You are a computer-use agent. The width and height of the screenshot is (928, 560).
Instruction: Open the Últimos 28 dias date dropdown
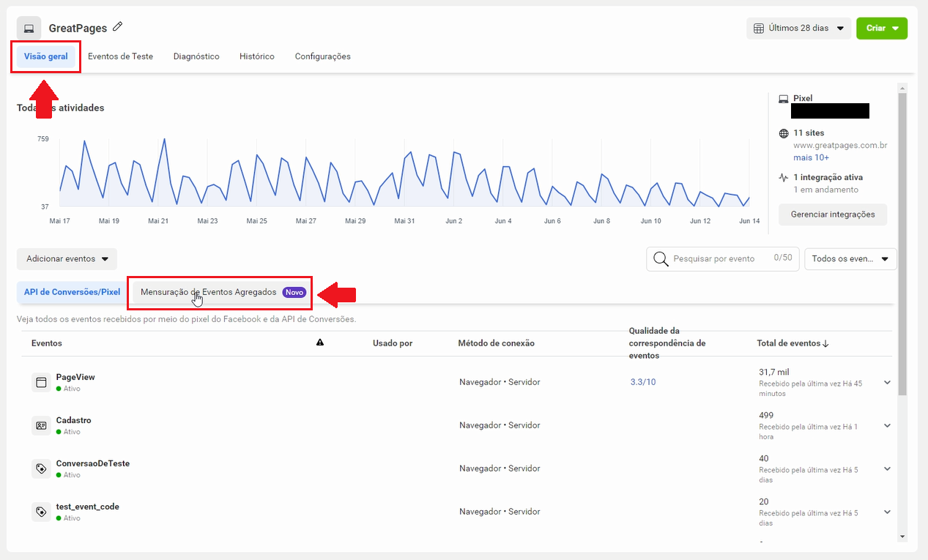[799, 29]
